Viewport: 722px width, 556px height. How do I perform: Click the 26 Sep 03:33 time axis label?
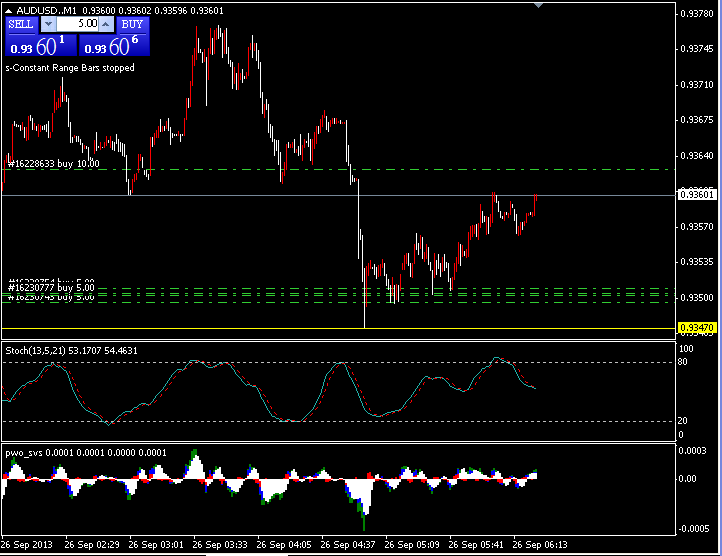coord(220,545)
